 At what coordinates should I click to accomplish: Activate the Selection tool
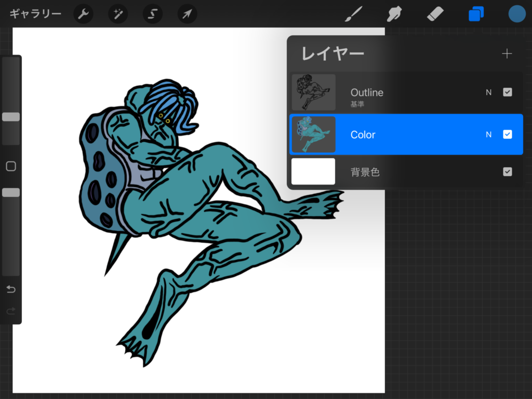(152, 14)
